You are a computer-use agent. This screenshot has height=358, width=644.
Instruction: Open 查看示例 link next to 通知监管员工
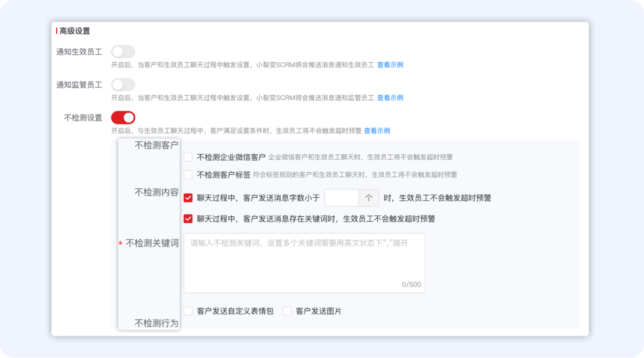[390, 98]
